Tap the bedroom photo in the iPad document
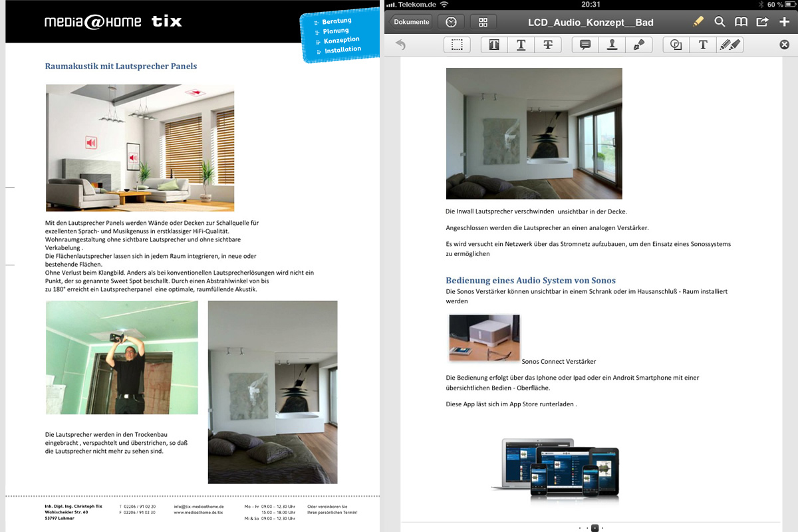Image resolution: width=798 pixels, height=532 pixels. coord(534,133)
